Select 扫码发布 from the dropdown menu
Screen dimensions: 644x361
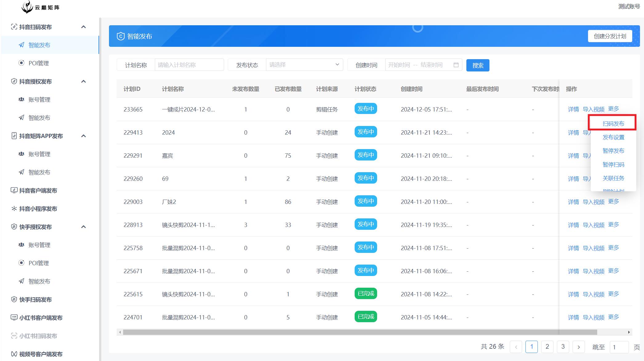pos(613,124)
